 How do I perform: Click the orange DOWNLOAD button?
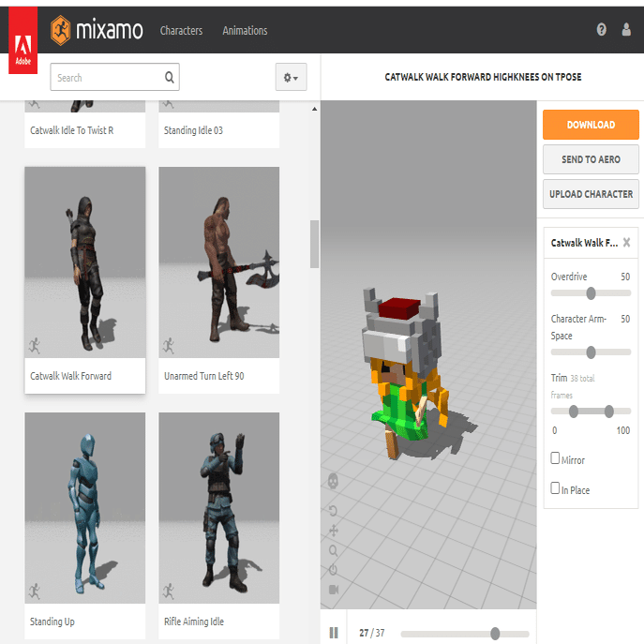591,125
